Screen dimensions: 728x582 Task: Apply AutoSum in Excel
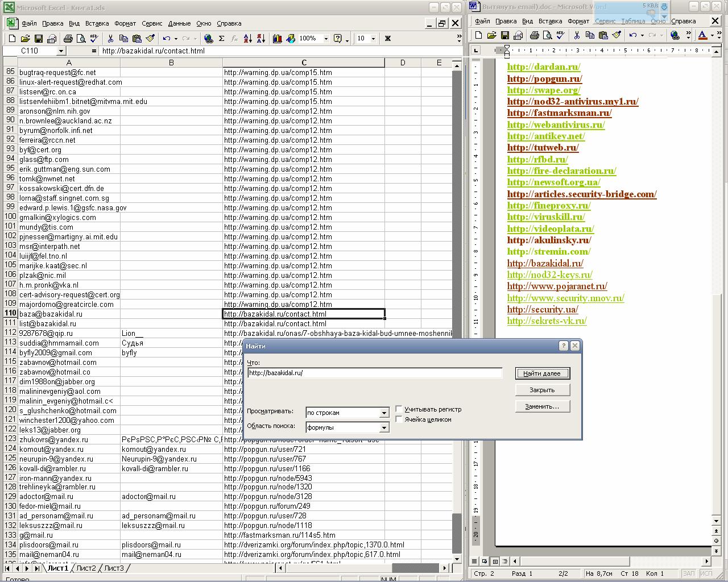221,39
